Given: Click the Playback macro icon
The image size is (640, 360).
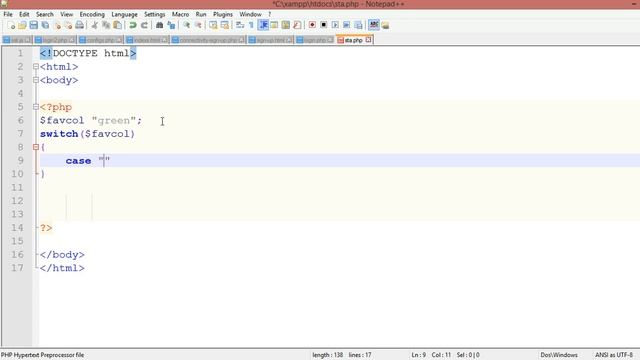Looking at the screenshot, I should coord(335,25).
